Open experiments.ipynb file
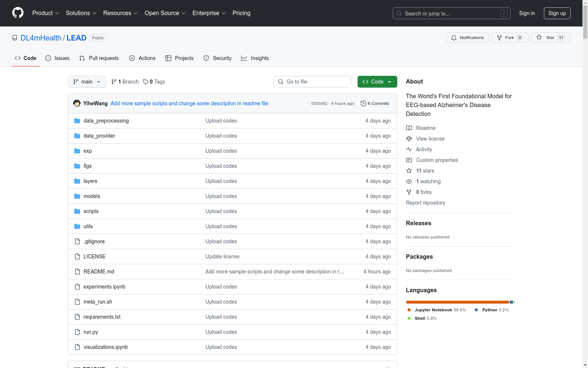 pos(104,287)
